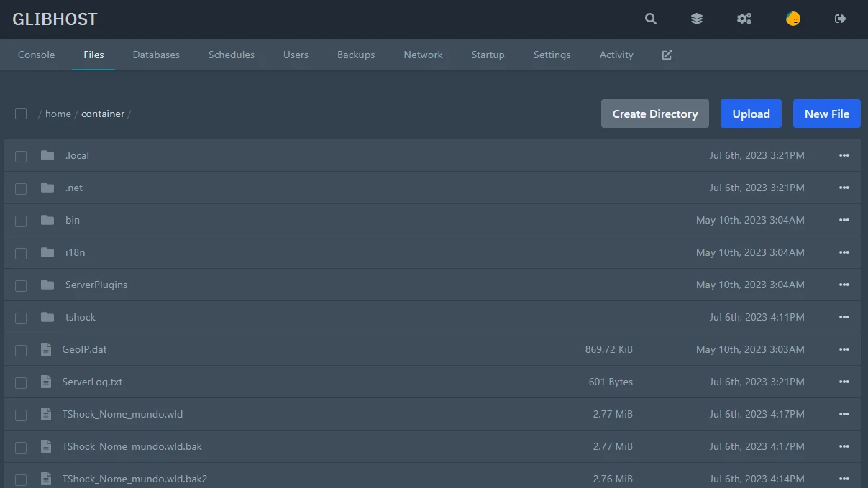Click the GeoIP.dat file icon
This screenshot has height=488, width=868.
tap(46, 349)
